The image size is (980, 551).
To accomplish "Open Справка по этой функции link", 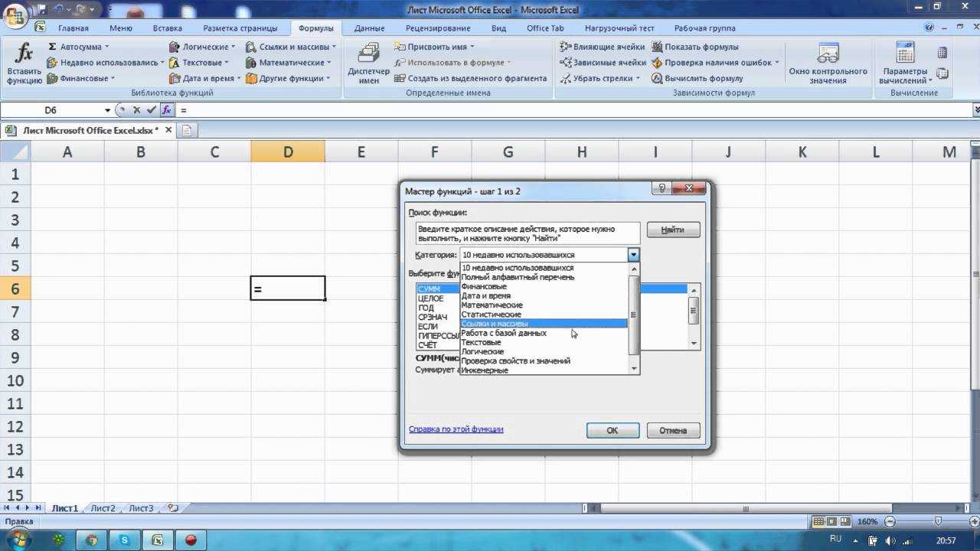I will pos(456,429).
